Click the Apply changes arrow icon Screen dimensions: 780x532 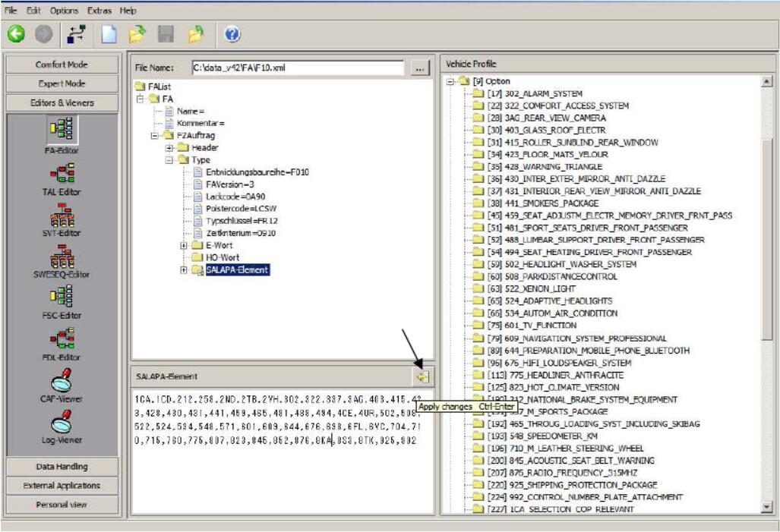[x=422, y=376]
